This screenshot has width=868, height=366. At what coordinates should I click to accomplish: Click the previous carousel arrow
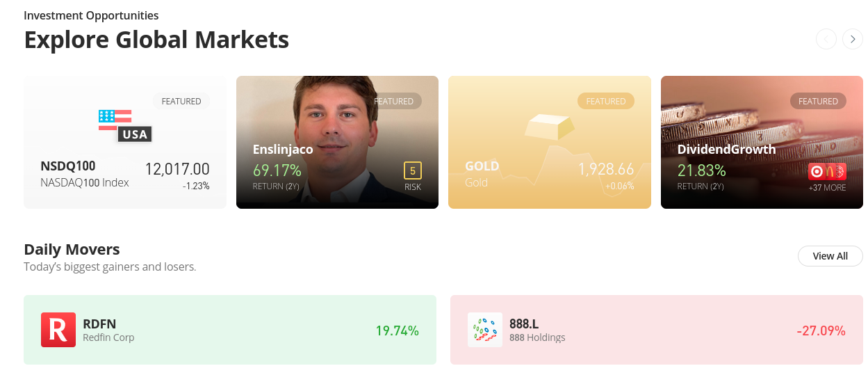826,39
